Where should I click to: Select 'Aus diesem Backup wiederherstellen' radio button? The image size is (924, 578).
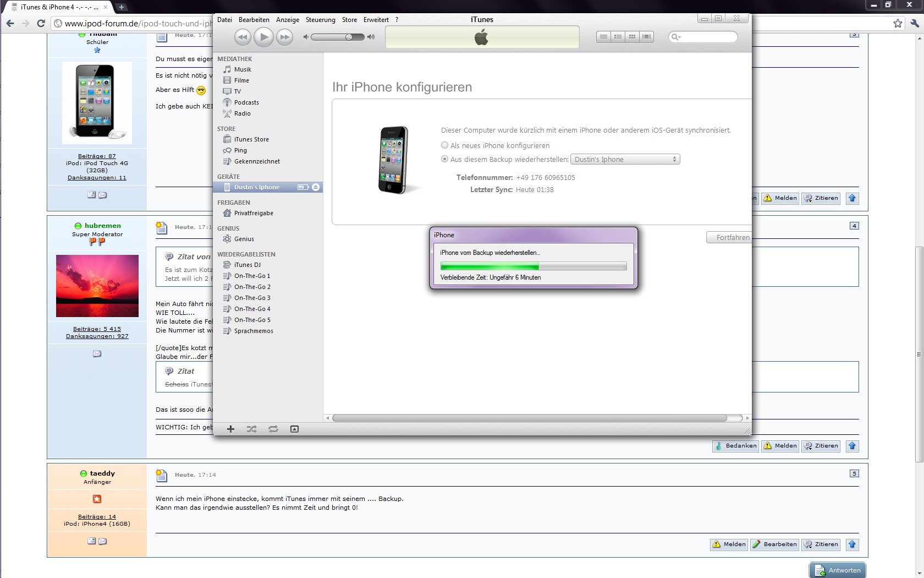coord(444,159)
